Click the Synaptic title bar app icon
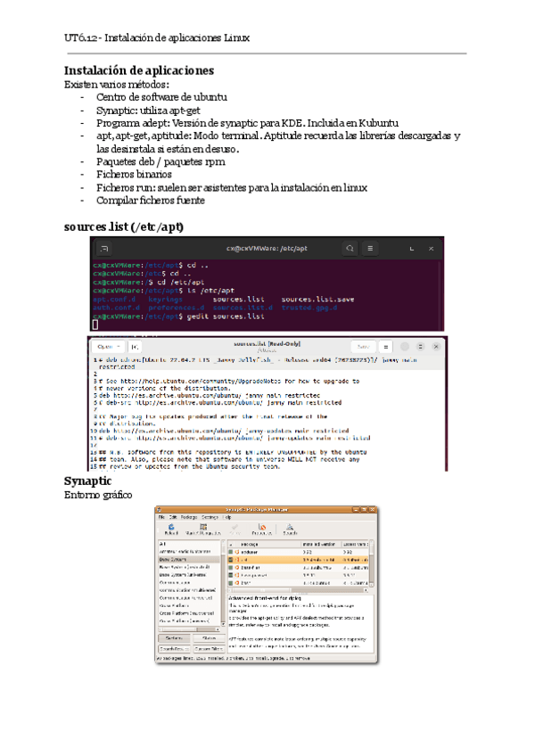535x756 pixels. (159, 509)
